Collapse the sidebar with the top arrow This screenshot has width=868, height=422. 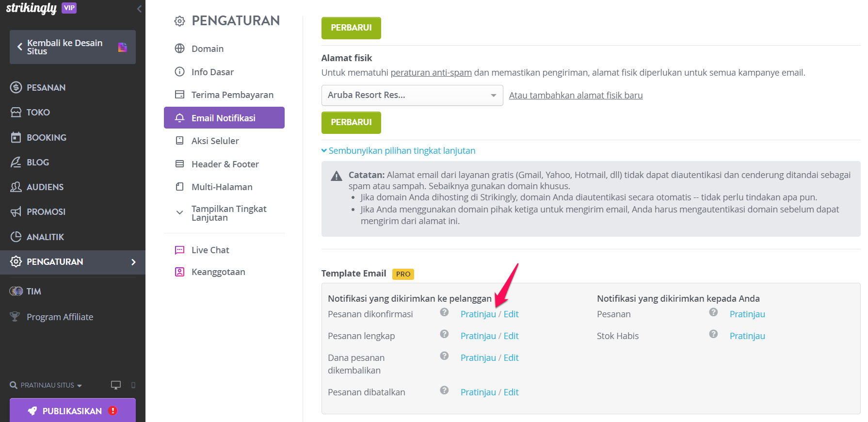139,9
